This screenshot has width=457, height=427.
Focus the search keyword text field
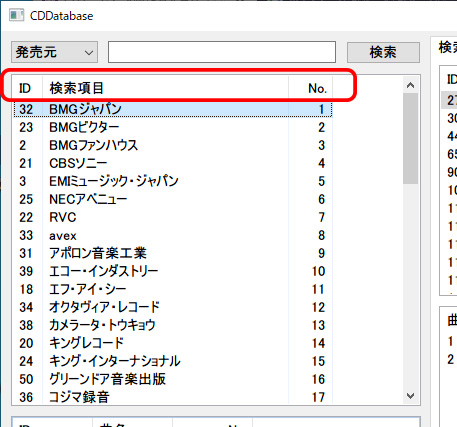pyautogui.click(x=222, y=52)
